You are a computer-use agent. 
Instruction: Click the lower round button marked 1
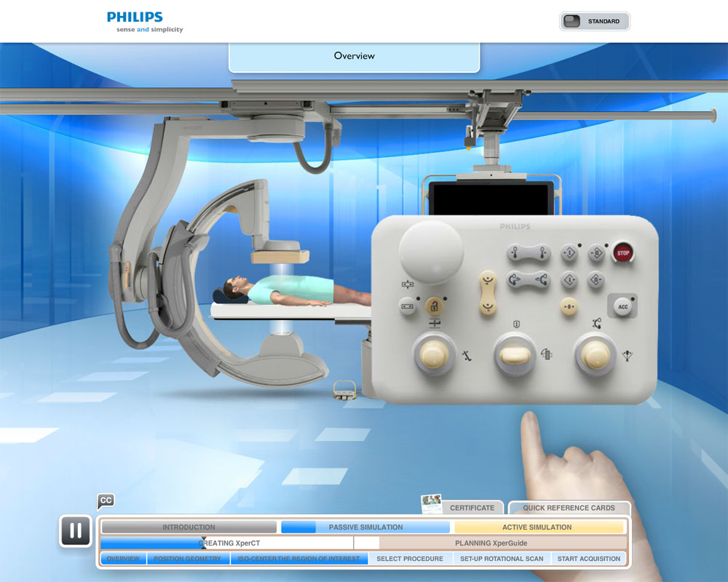[x=569, y=280]
